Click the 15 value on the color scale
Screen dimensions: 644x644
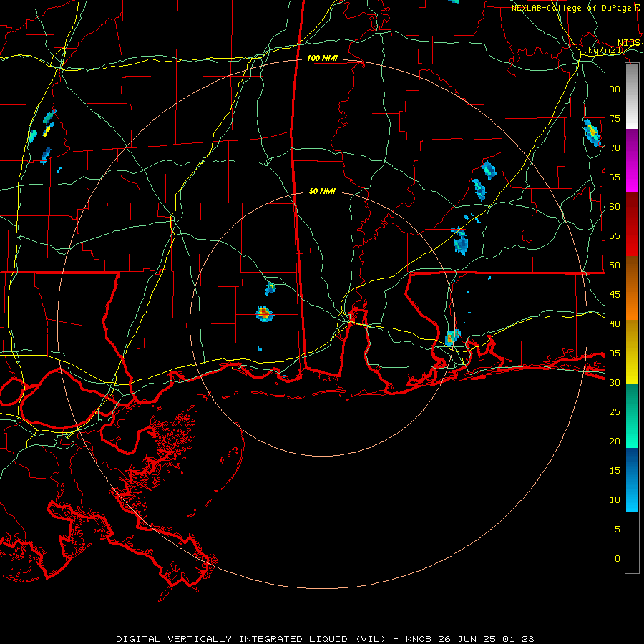pyautogui.click(x=615, y=471)
